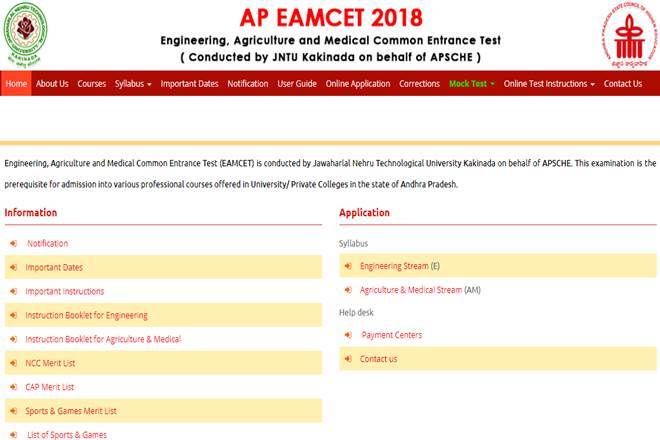660x440 pixels.
Task: Click arrow icon beside Important Instructions
Action: click(13, 291)
